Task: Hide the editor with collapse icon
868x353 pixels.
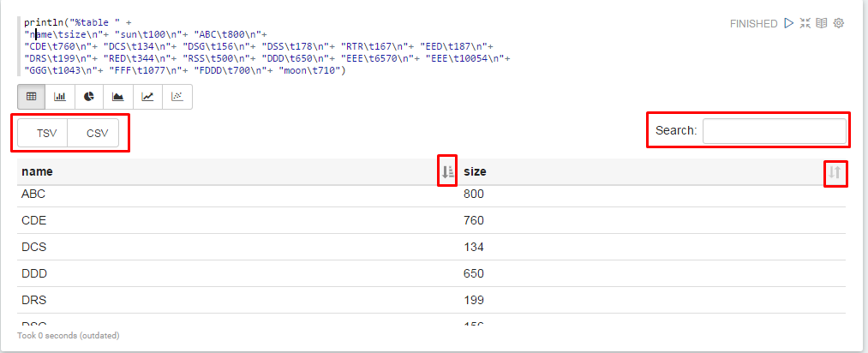Action: click(x=805, y=23)
